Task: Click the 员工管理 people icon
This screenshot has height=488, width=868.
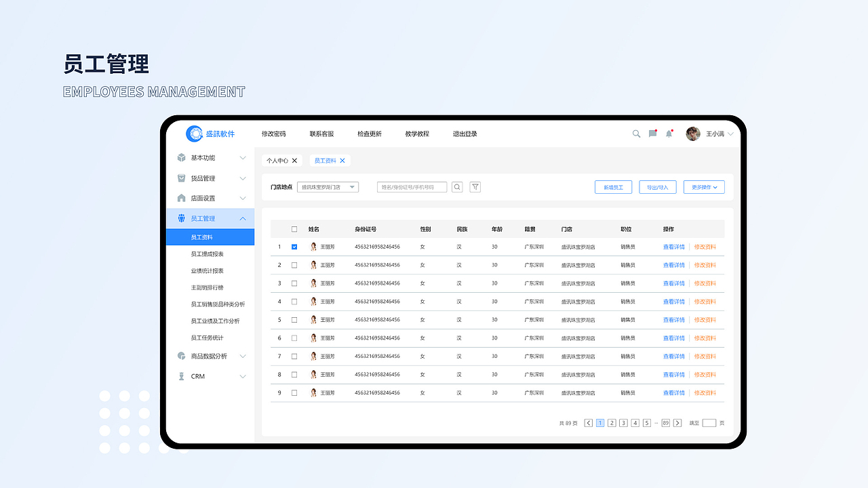Action: point(181,218)
